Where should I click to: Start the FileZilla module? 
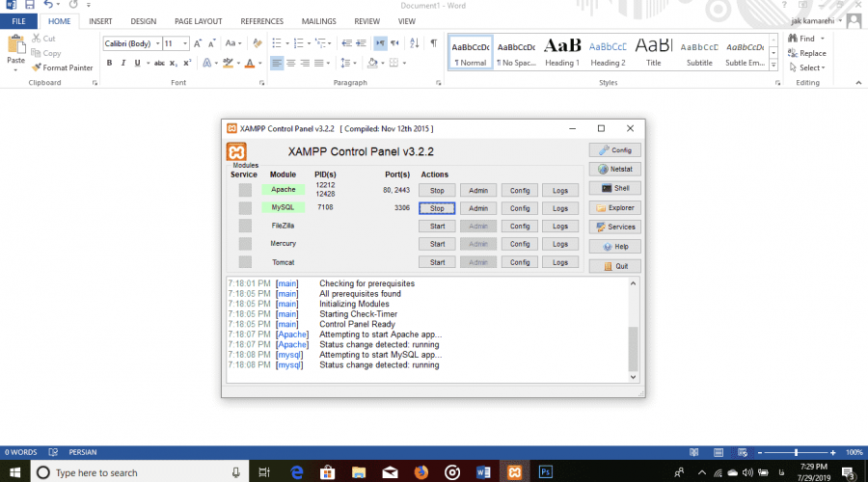point(437,226)
